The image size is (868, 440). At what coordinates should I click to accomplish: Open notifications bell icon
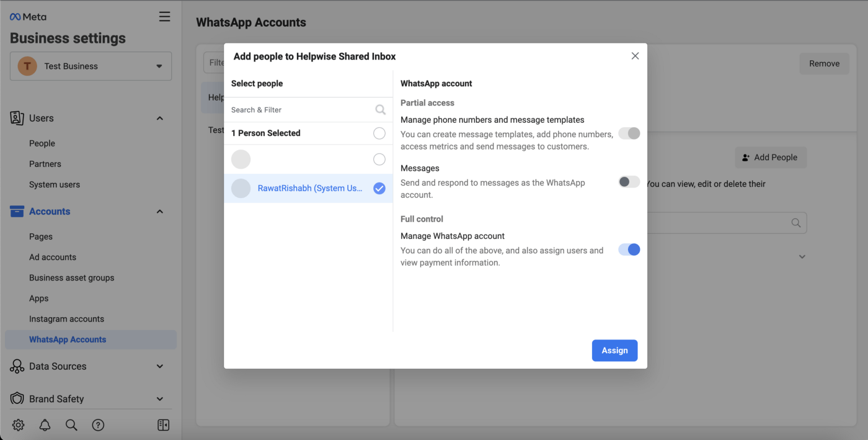[45, 425]
